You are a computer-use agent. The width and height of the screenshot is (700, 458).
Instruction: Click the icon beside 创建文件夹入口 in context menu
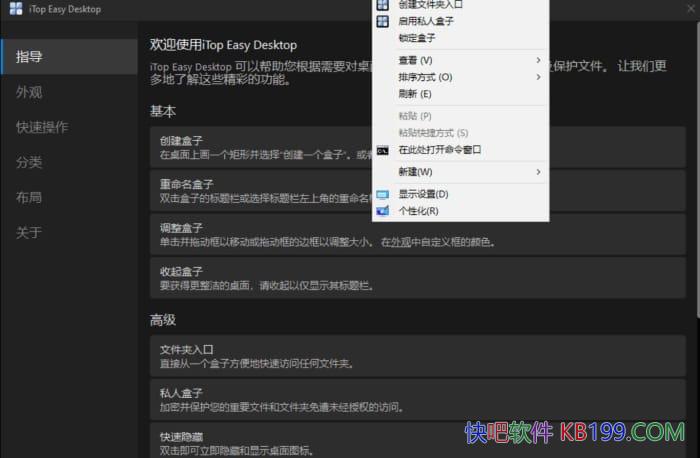pyautogui.click(x=382, y=5)
